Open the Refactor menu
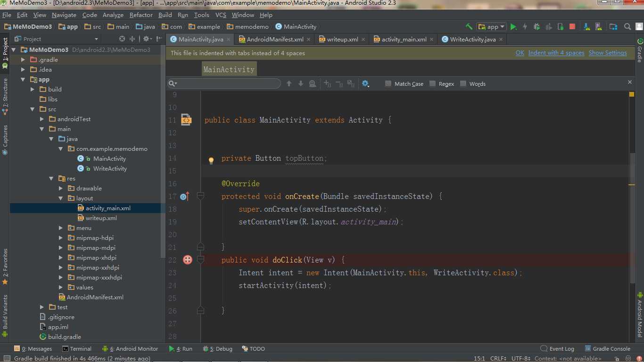The image size is (644, 362). 141,15
